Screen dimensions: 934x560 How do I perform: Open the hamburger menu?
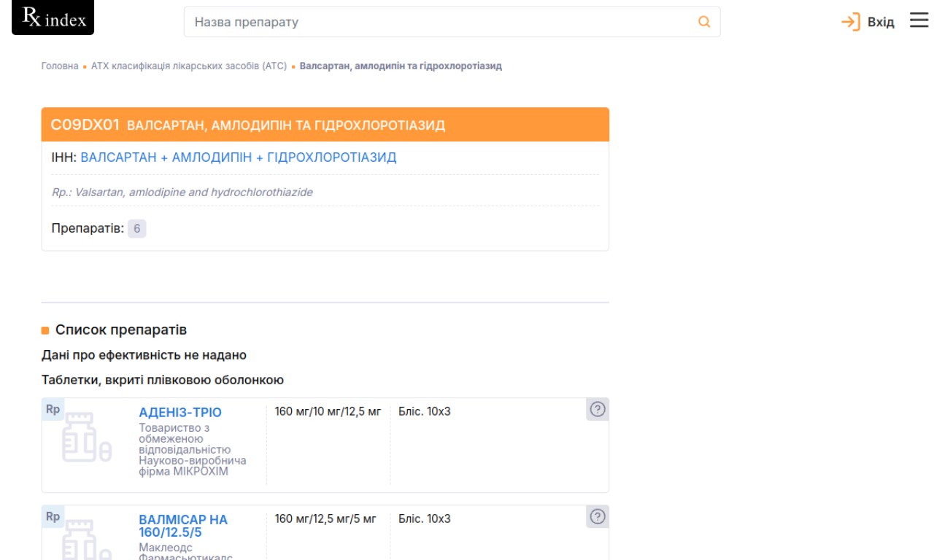[x=919, y=20]
